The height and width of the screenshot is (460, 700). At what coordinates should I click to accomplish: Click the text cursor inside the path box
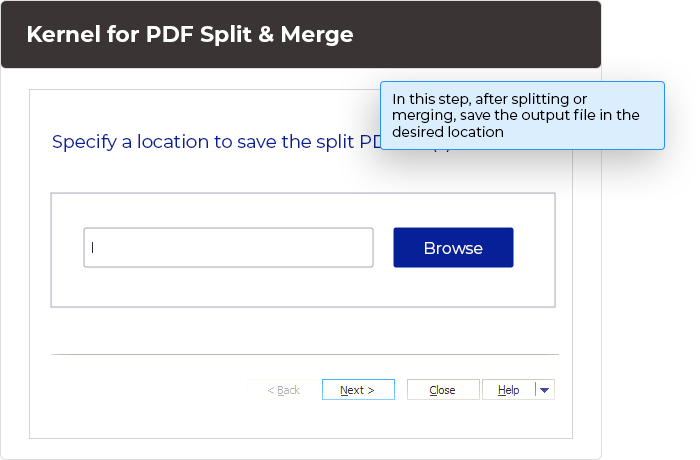tap(92, 248)
